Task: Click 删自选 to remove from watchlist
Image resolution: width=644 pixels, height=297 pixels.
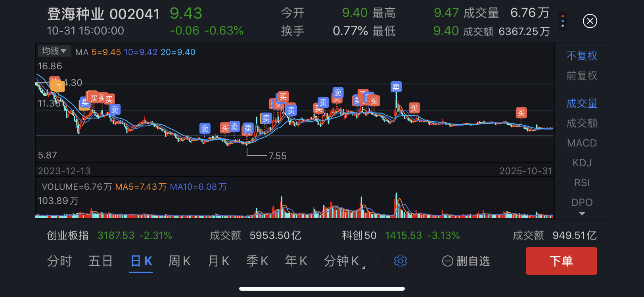Action: click(473, 261)
